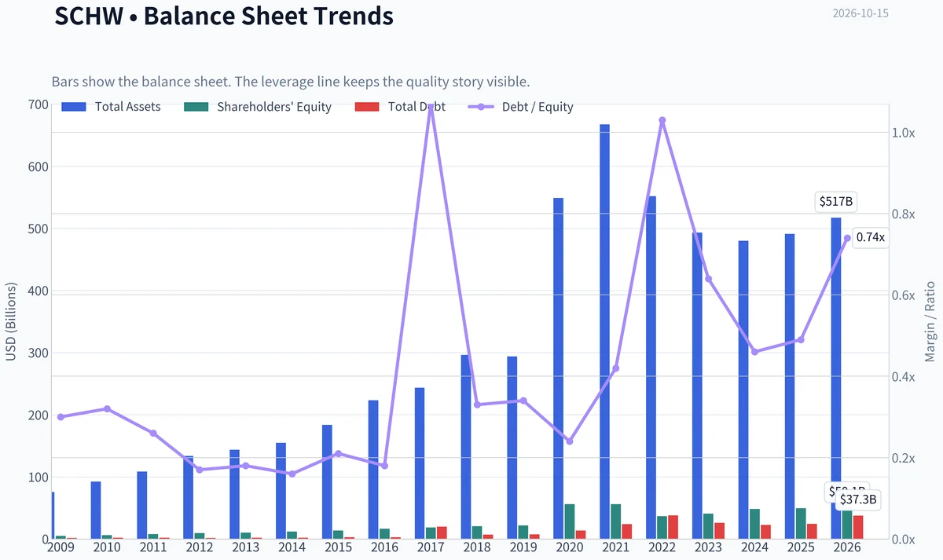Select the 2020 Total Assets bar

pos(559,368)
